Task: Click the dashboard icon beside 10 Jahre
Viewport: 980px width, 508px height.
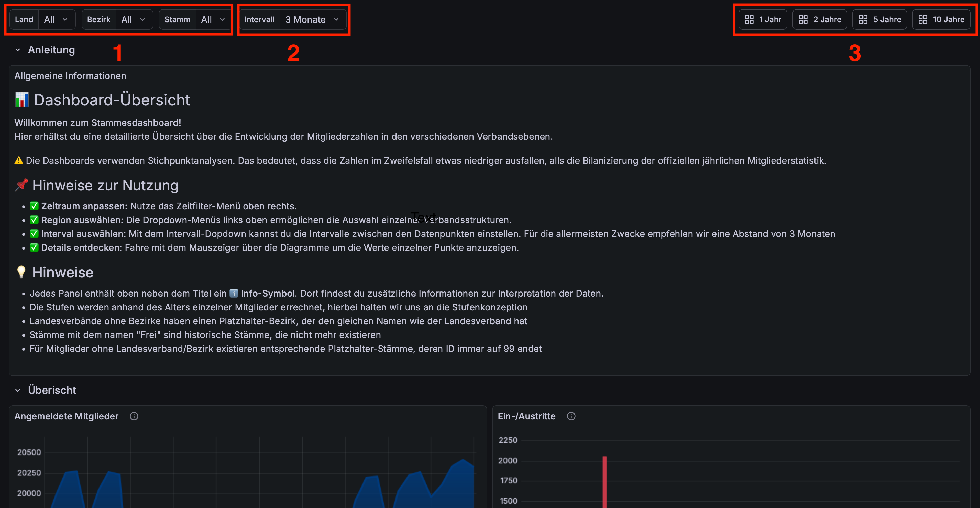Action: pyautogui.click(x=922, y=19)
